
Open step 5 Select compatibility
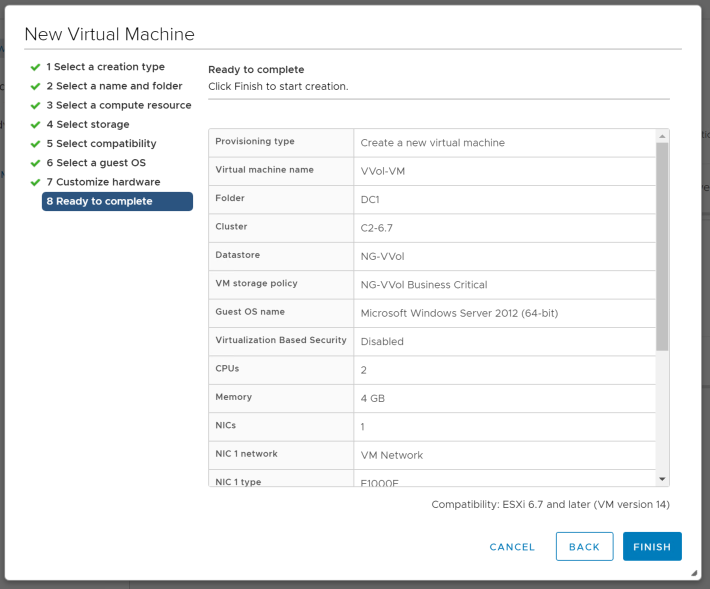pos(101,144)
